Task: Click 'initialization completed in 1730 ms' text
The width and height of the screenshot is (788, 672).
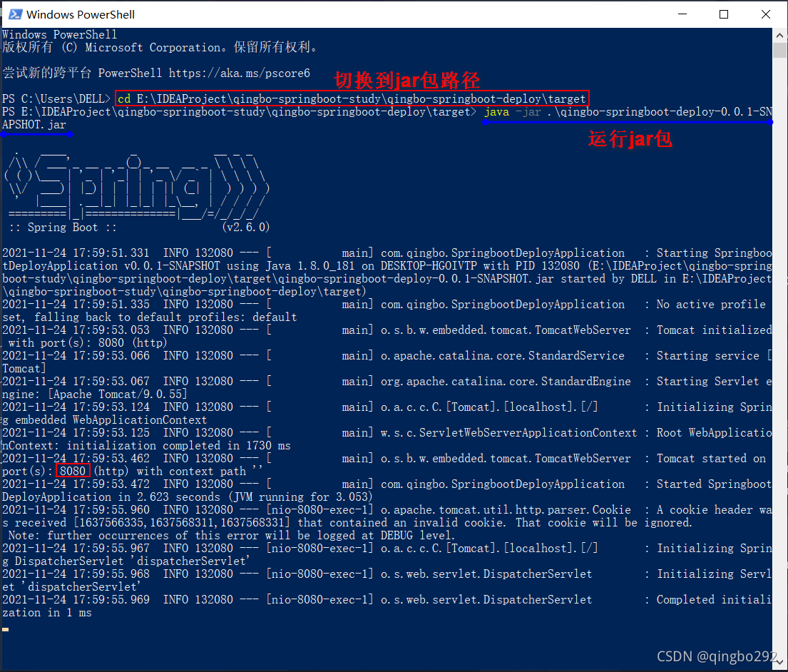Action: click(178, 446)
